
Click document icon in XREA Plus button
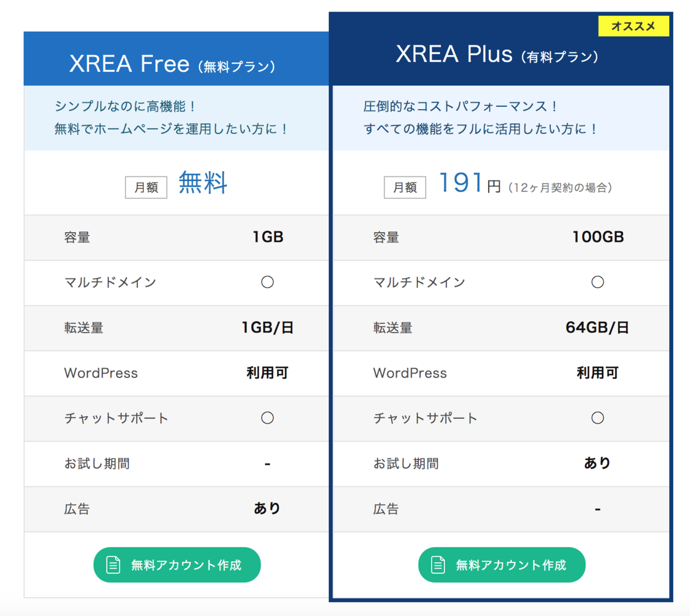[438, 565]
